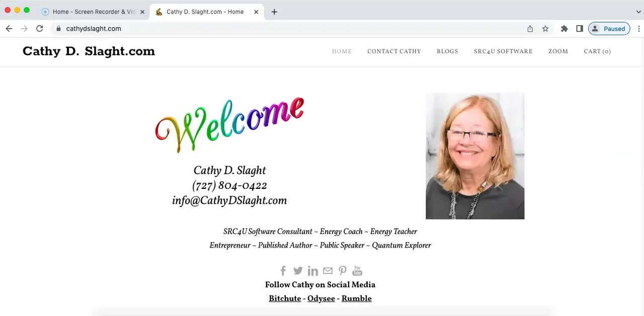Bookmark this page with star icon

tap(545, 29)
